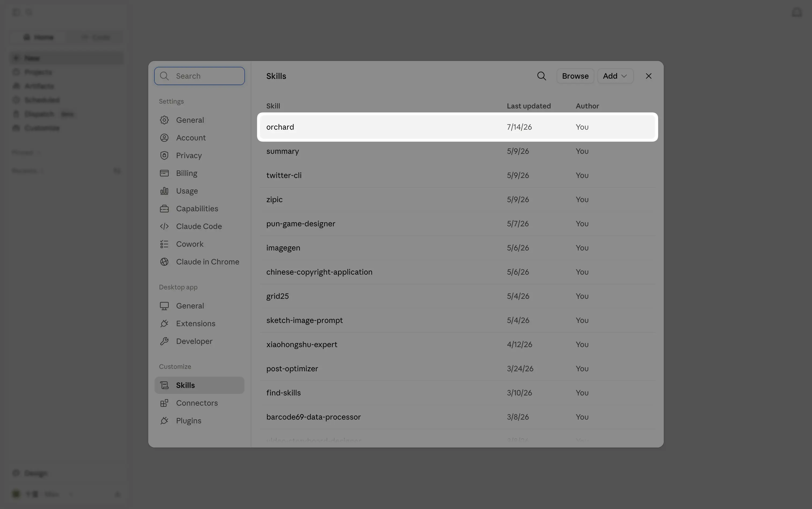
Task: Click the Privacy shield icon
Action: click(x=164, y=155)
